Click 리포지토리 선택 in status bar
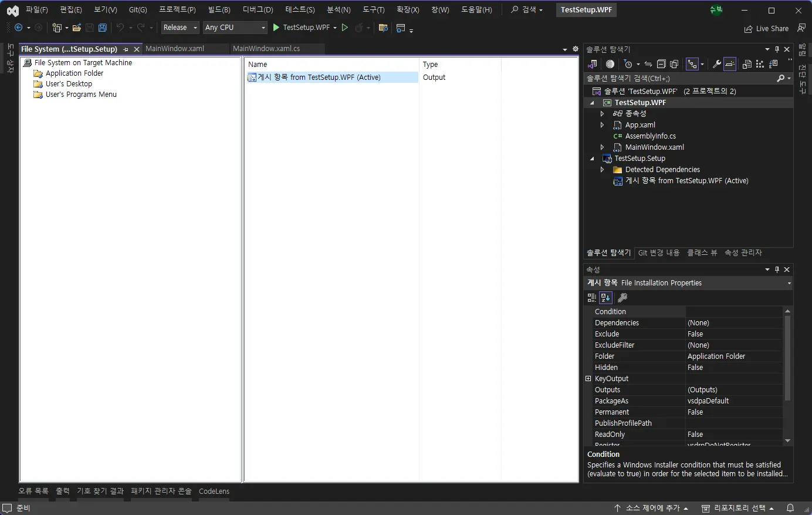Image resolution: width=812 pixels, height=515 pixels. coord(737,508)
